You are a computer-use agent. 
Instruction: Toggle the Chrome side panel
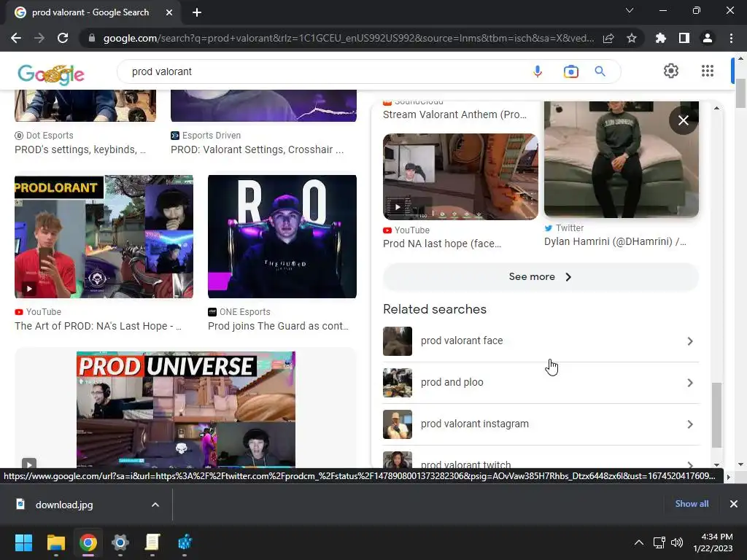pyautogui.click(x=684, y=38)
